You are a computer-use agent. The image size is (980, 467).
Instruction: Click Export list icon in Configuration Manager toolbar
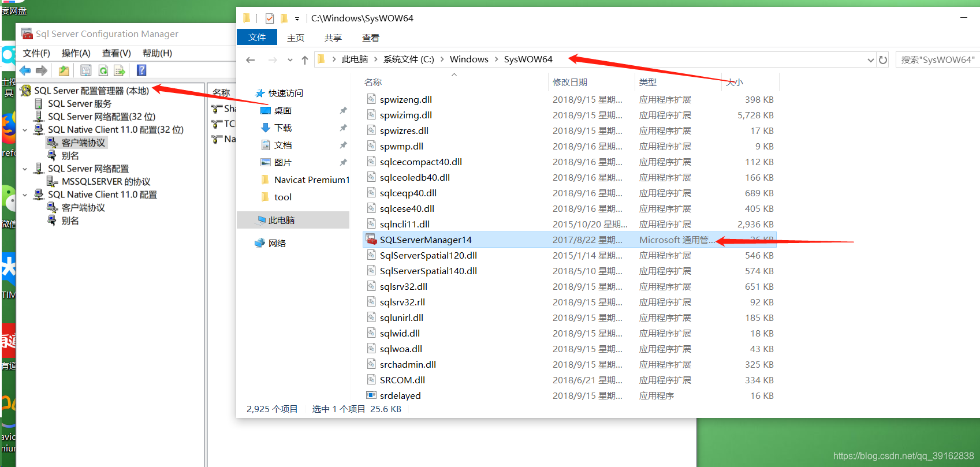tap(120, 70)
